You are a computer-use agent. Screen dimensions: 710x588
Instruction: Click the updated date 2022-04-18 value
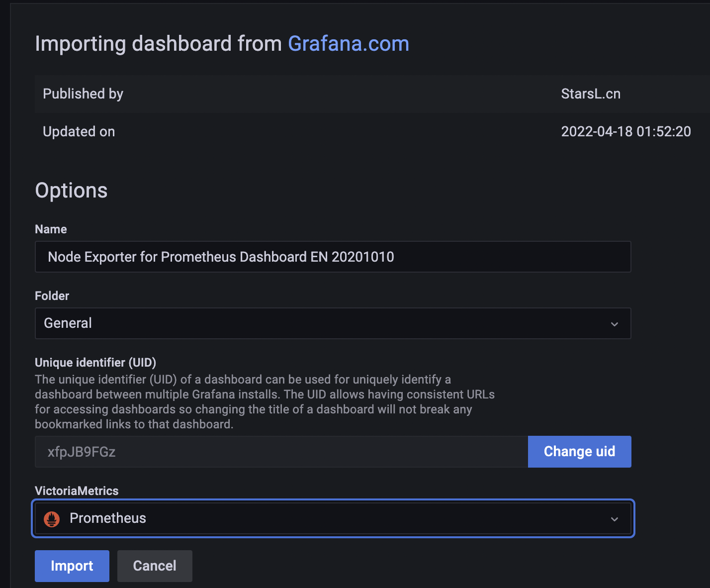[x=625, y=132]
